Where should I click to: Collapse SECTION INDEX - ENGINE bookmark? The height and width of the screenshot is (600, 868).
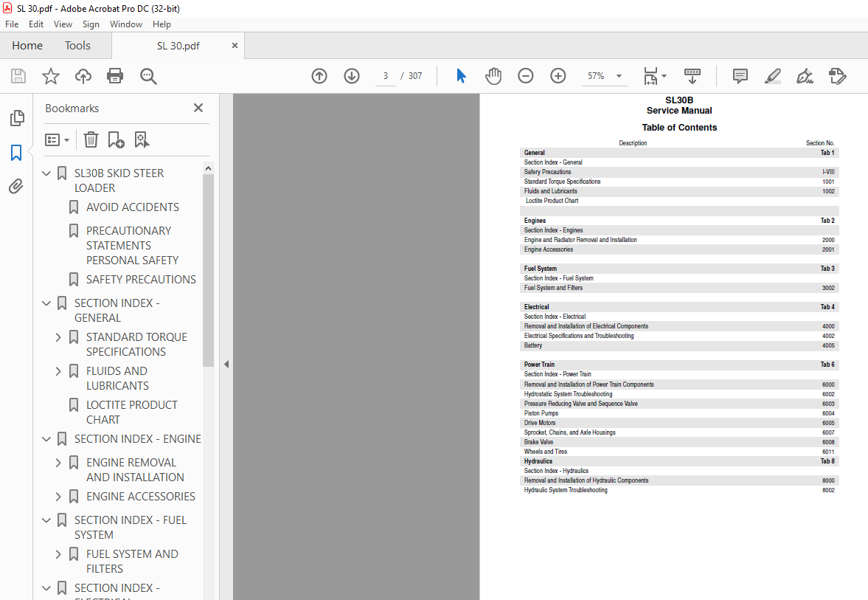[46, 439]
